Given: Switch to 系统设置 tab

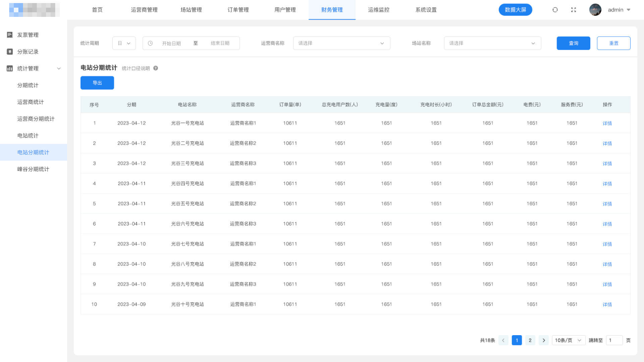Looking at the screenshot, I should click(426, 10).
